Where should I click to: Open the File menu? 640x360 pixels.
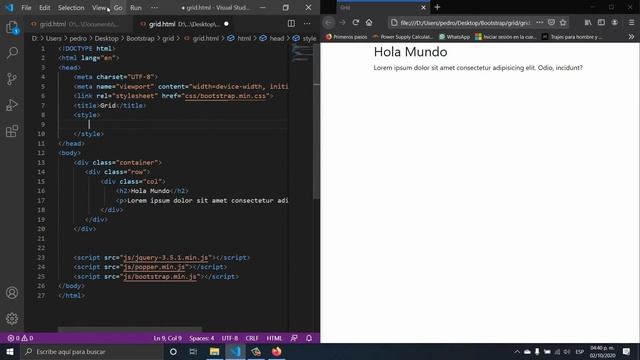point(26,7)
